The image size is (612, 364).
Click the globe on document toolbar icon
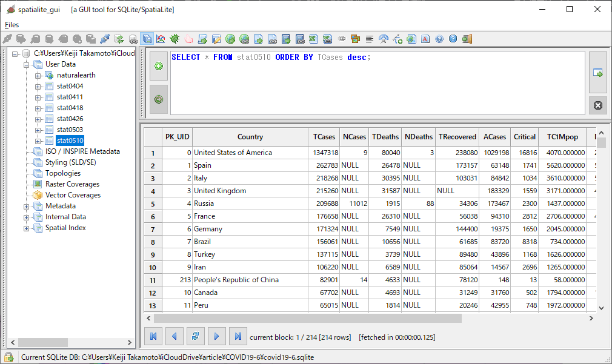(x=411, y=39)
